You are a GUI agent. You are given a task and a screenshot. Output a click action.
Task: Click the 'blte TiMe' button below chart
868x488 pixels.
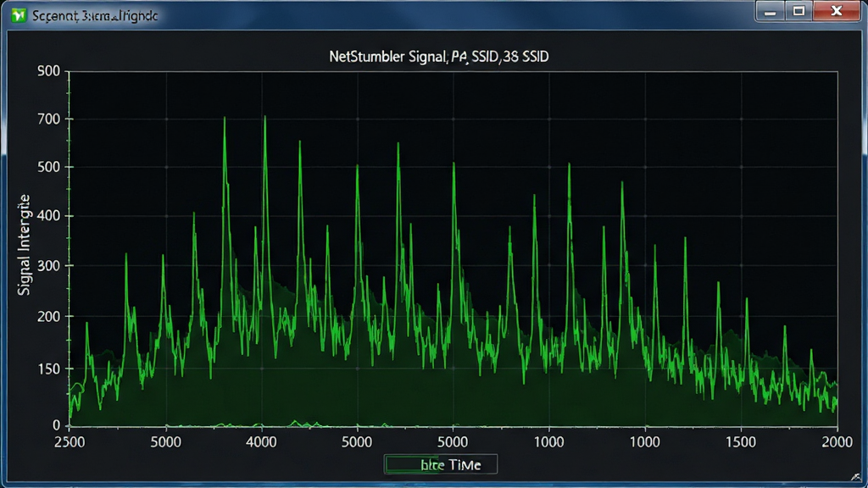[441, 464]
